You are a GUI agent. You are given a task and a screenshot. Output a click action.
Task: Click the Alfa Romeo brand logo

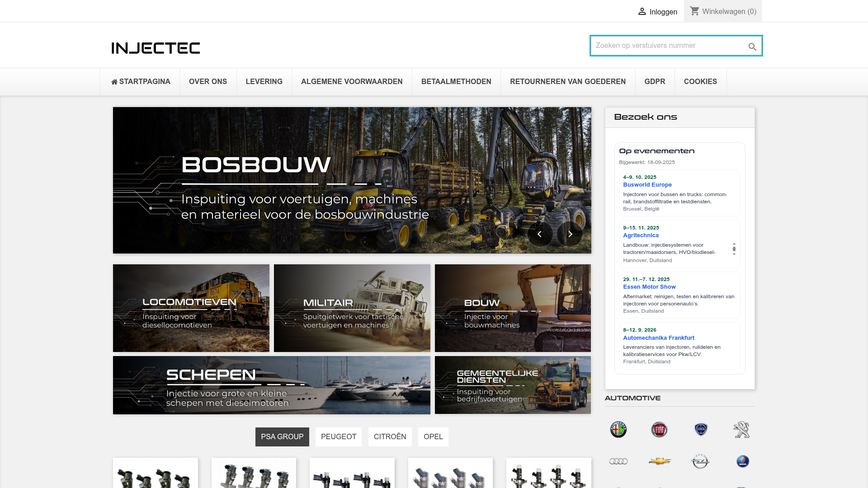618,429
